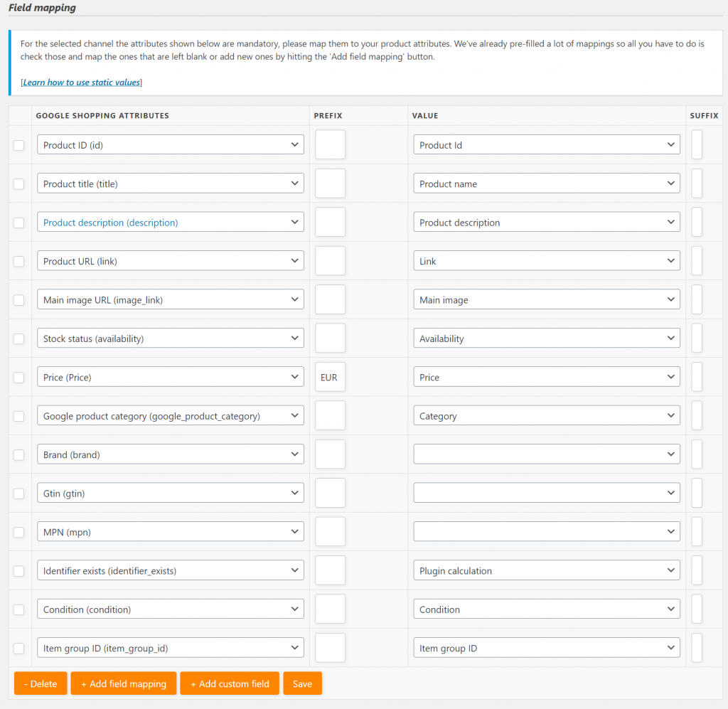Viewport: 728px width, 709px height.
Task: Expand the Product description (description) attribute dropdown
Action: pos(171,223)
